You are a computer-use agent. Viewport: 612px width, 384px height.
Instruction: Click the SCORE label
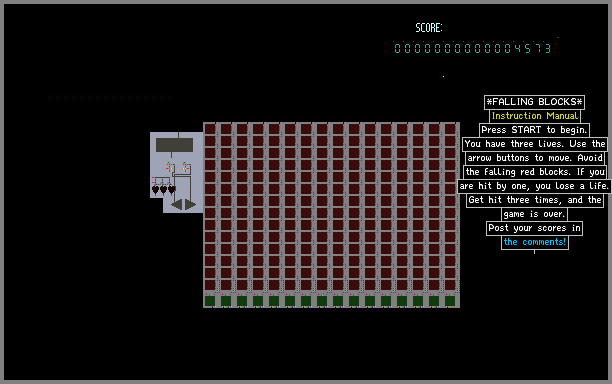pos(429,28)
